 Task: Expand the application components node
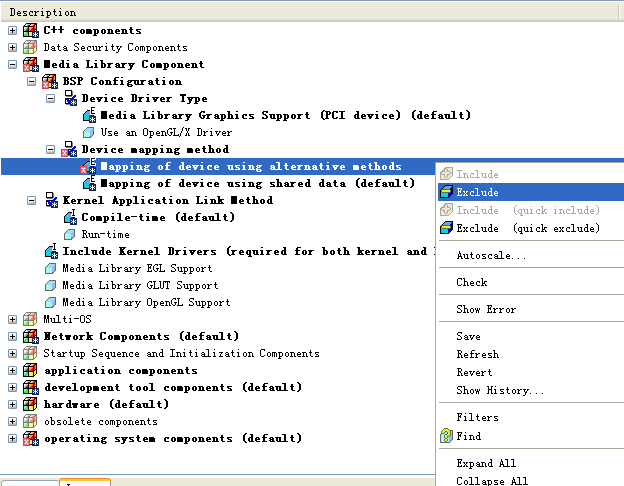pos(12,371)
